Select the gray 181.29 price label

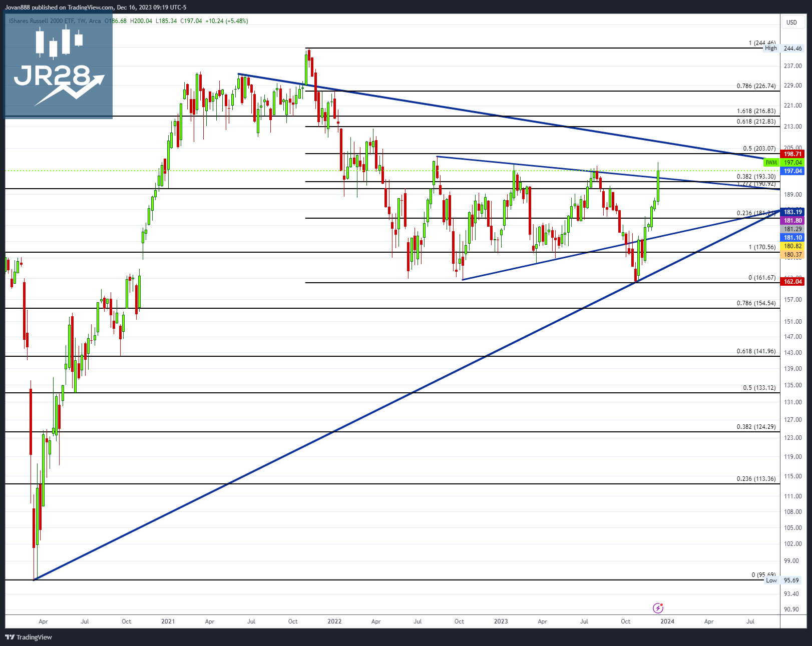point(792,229)
